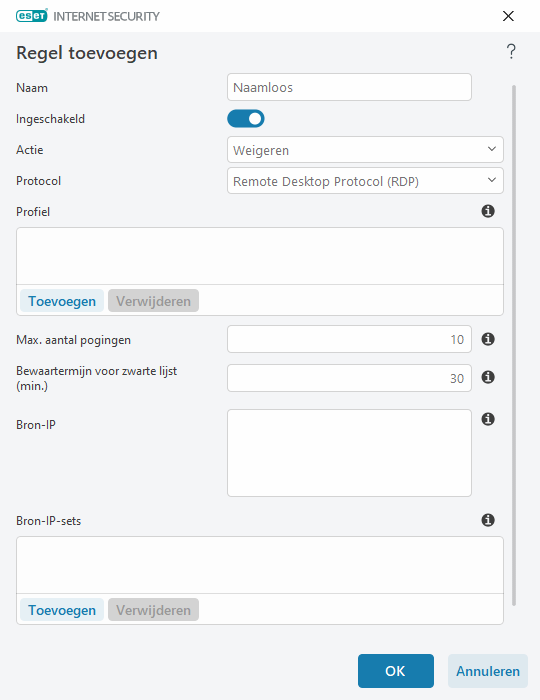View the Bron-IP-sets info tooltip icon
This screenshot has height=700, width=540.
point(488,520)
